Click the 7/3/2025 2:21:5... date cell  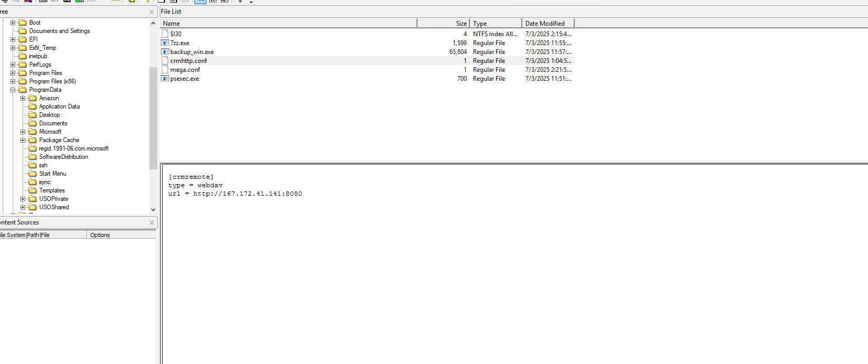click(x=548, y=70)
